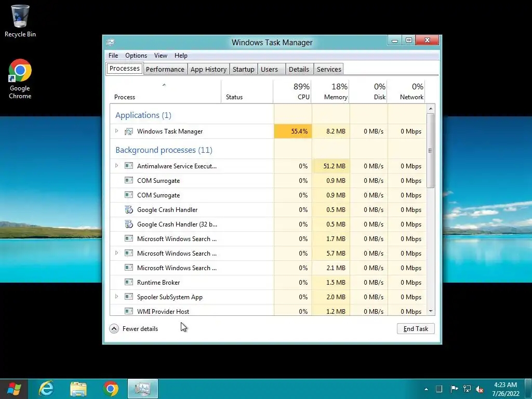Viewport: 532px width, 399px height.
Task: Open the Windows Start button
Action: pos(14,389)
